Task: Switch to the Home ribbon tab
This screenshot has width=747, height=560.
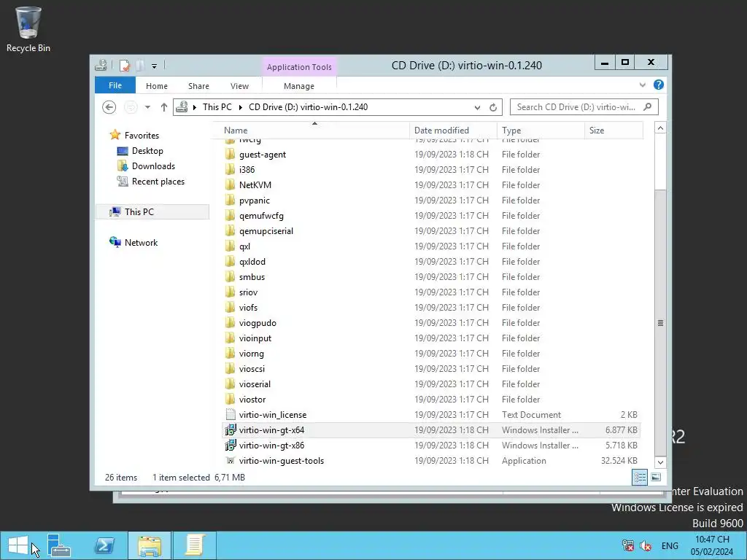Action: click(x=157, y=86)
